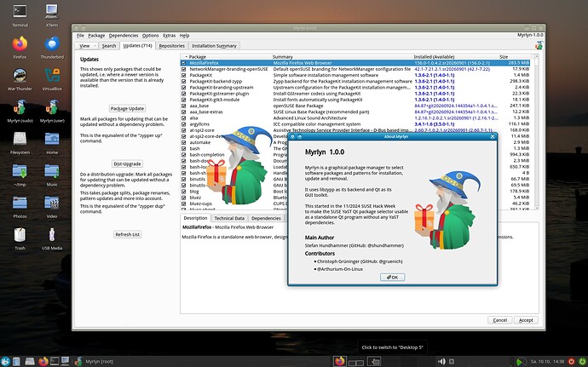Open the Options menu
The width and height of the screenshot is (588, 367).
click(x=150, y=36)
